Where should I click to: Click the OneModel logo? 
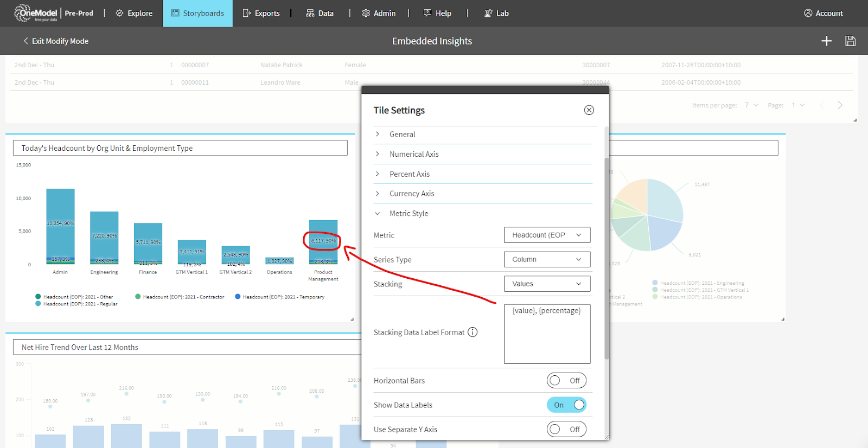(36, 13)
